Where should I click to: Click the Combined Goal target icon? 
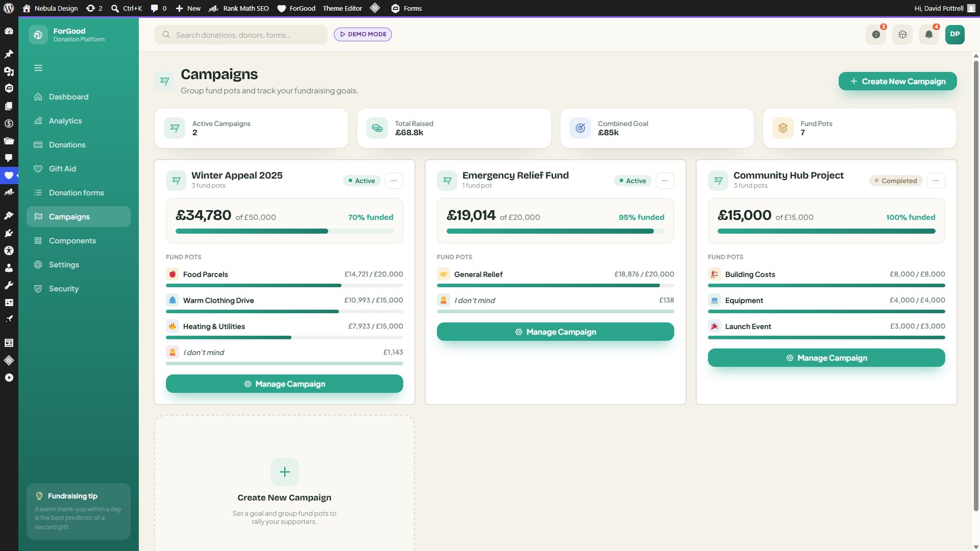coord(580,128)
